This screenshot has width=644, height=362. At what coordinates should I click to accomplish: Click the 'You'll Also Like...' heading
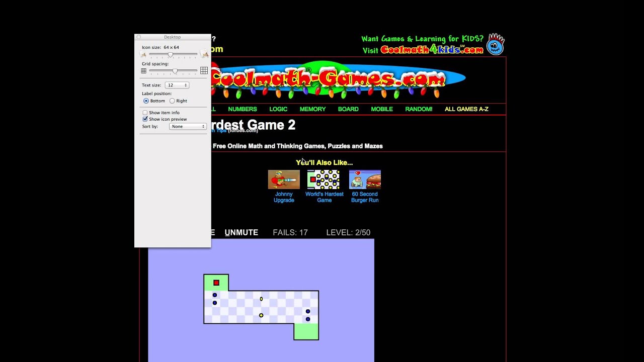click(x=325, y=162)
